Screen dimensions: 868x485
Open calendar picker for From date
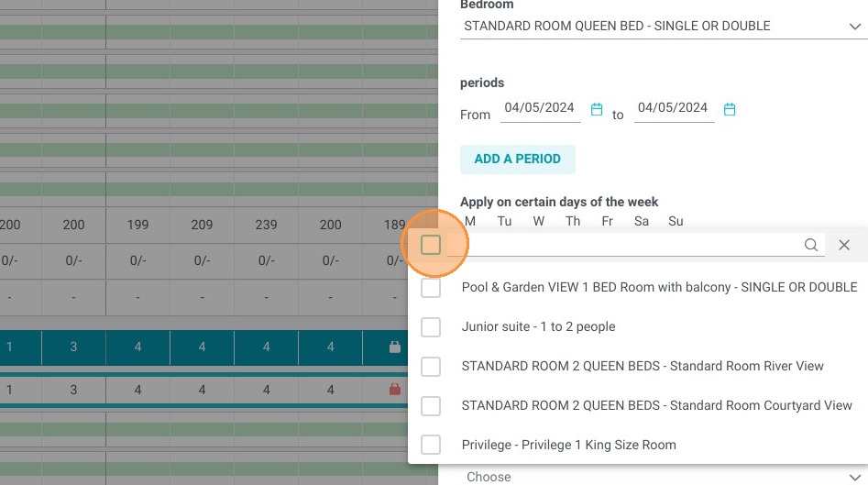[596, 110]
